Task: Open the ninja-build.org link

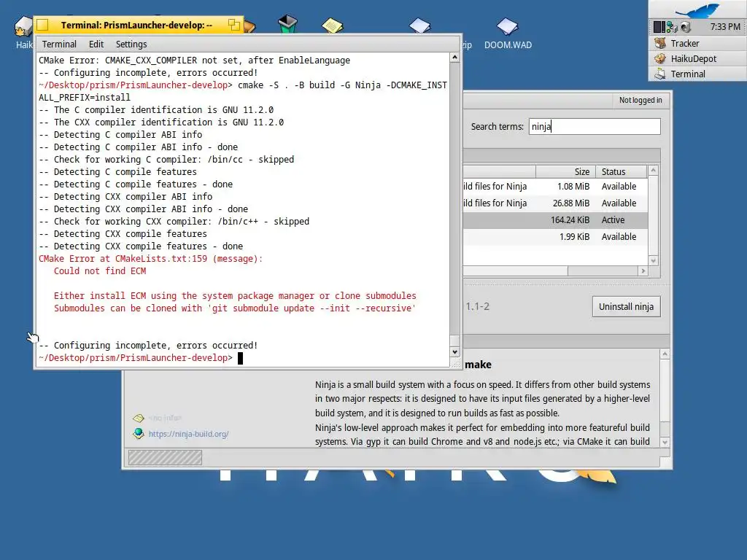Action: point(188,434)
